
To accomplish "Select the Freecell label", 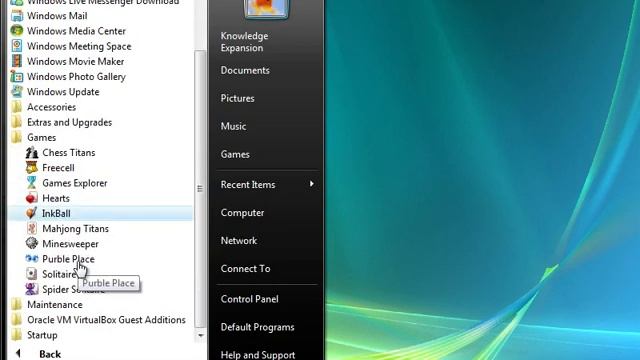I will 58,168.
